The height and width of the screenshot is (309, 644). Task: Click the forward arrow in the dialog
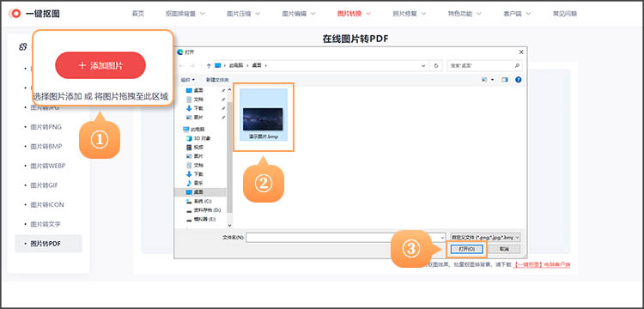point(191,65)
